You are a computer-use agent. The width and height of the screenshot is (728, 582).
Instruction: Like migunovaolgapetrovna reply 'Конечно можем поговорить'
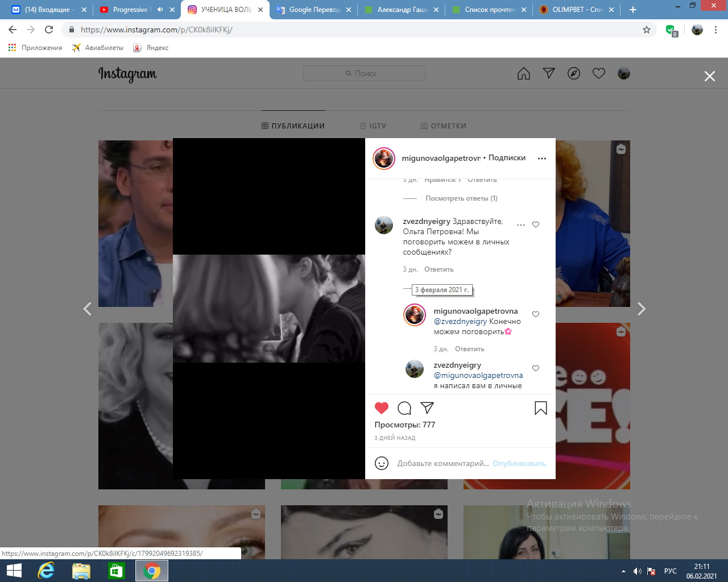[536, 314]
